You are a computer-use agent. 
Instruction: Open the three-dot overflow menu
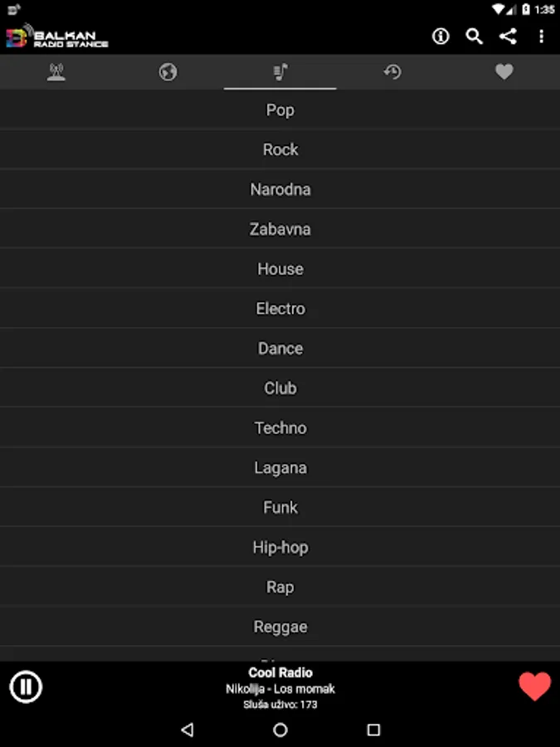[x=542, y=36]
